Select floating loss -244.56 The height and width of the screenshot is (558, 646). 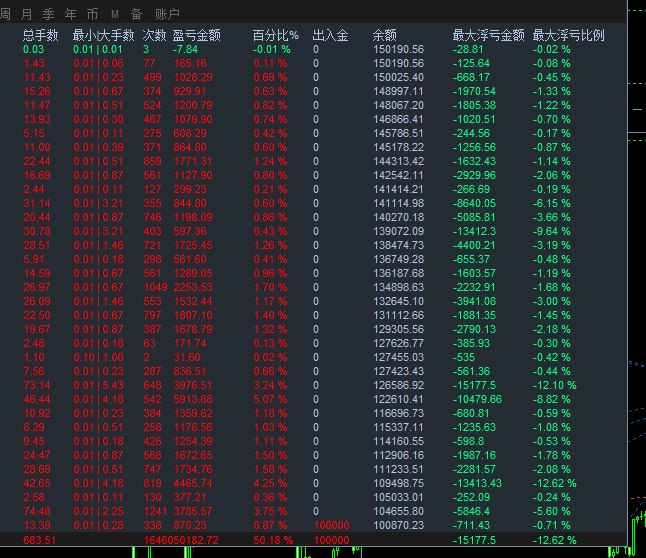coord(471,134)
